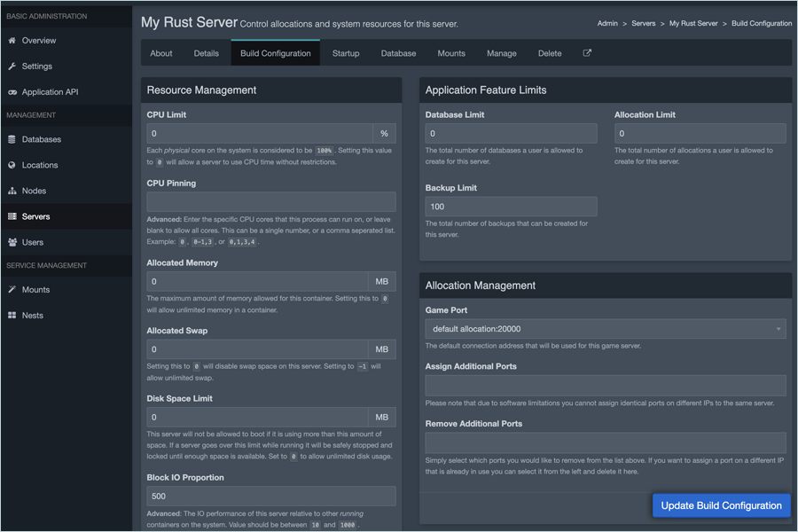The width and height of the screenshot is (798, 532).
Task: Click the Nodes sitemap icon
Action: (12, 191)
